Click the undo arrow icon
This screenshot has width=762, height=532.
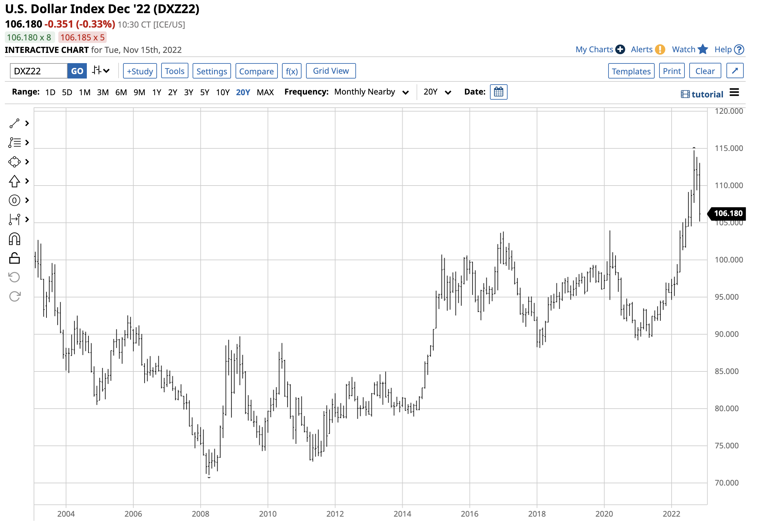pyautogui.click(x=14, y=277)
